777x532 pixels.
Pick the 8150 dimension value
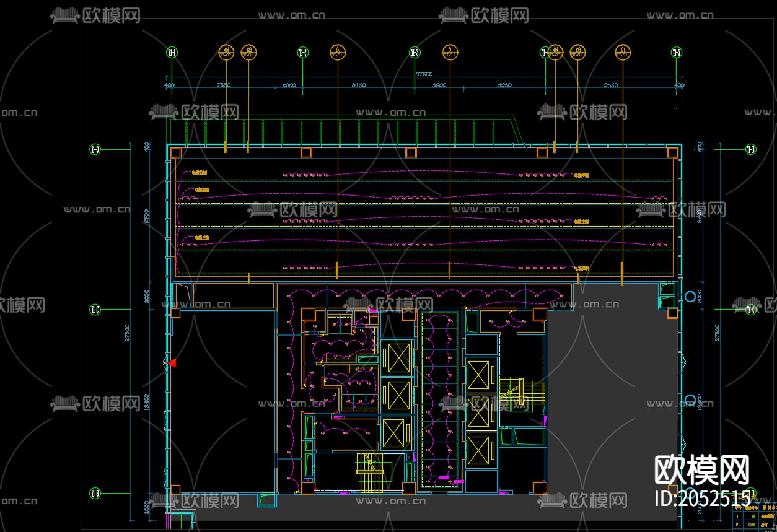358,85
